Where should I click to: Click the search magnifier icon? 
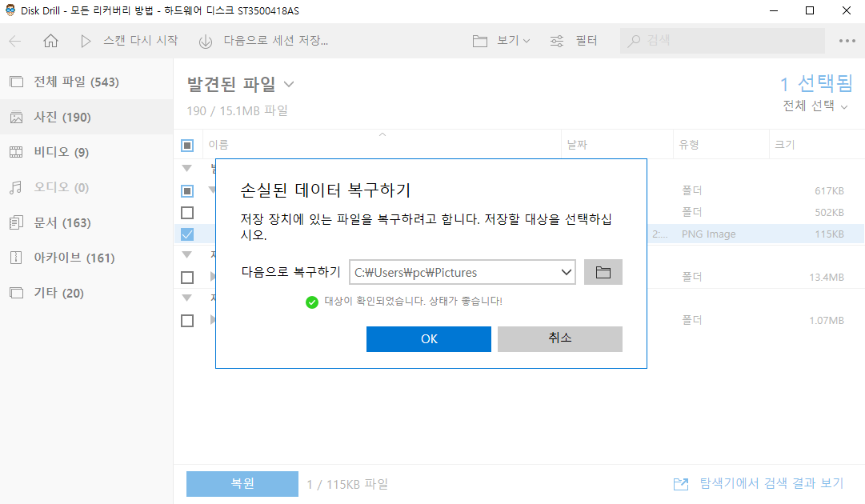[x=635, y=41]
